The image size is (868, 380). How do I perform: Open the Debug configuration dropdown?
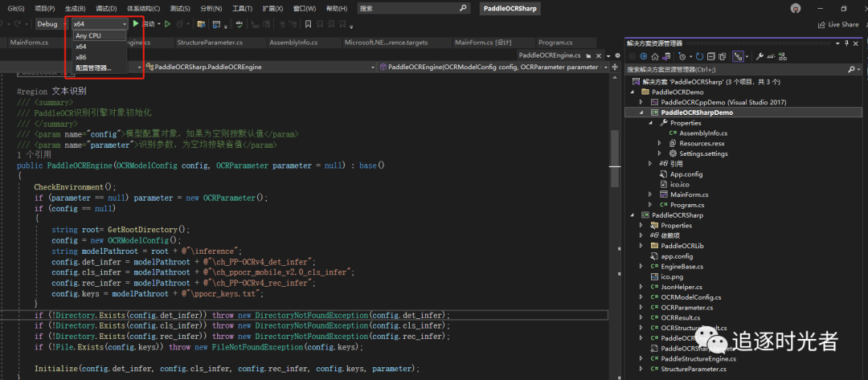51,24
